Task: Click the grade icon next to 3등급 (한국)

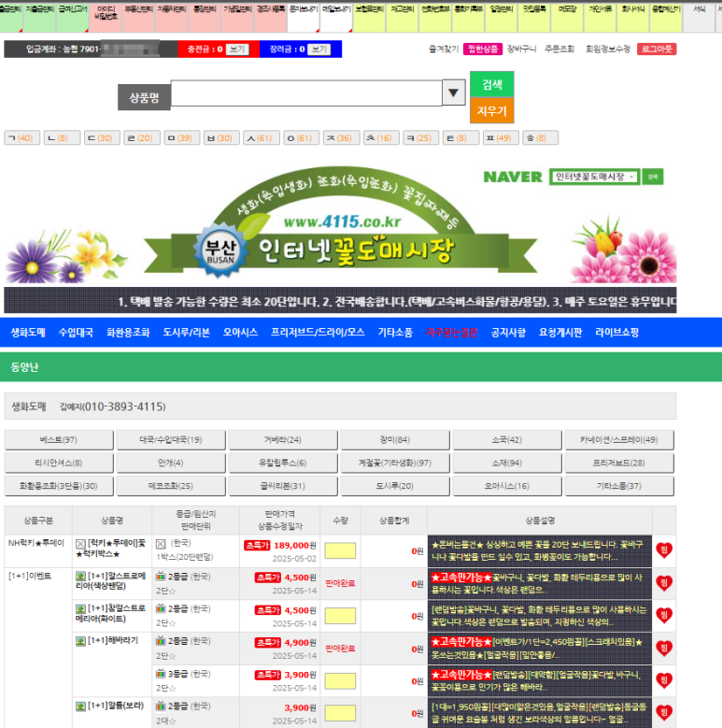Action: pyautogui.click(x=161, y=674)
